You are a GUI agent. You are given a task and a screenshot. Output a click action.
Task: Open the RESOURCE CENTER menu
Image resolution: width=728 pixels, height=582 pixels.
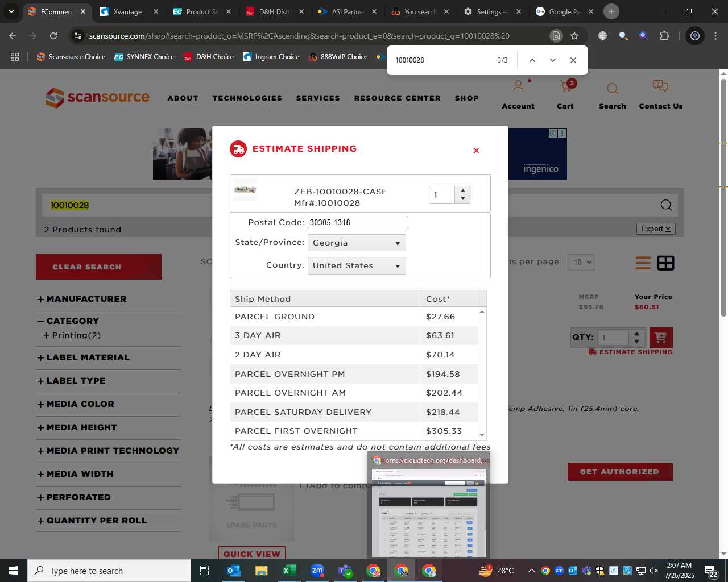coord(397,98)
